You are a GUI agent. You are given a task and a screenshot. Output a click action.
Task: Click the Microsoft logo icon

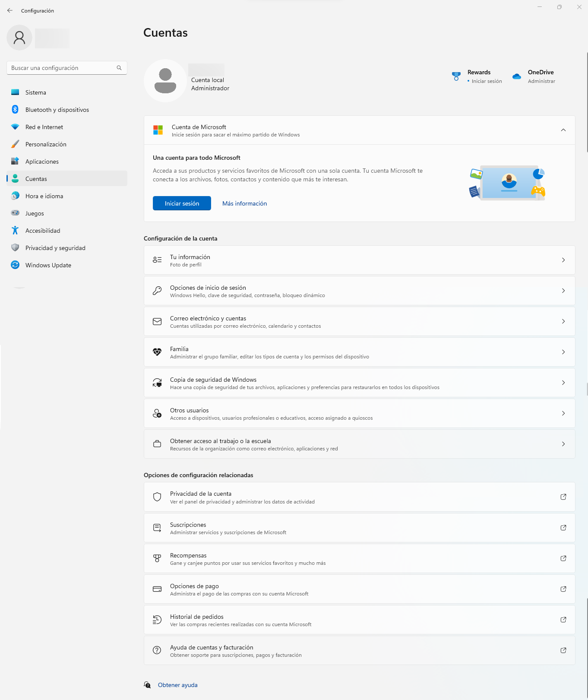click(x=158, y=130)
